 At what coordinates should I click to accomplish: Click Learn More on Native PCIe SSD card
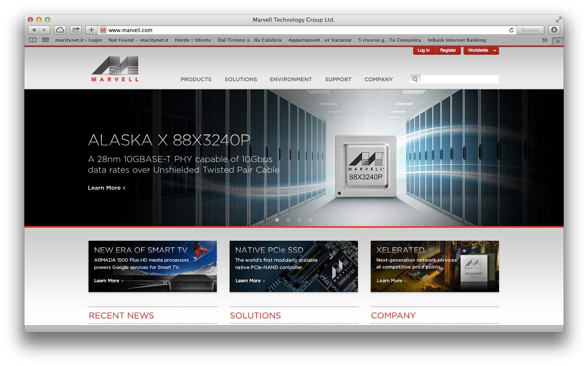click(250, 280)
